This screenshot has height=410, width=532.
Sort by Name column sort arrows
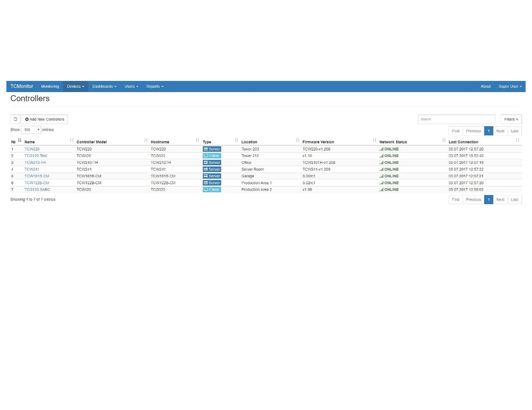point(72,140)
